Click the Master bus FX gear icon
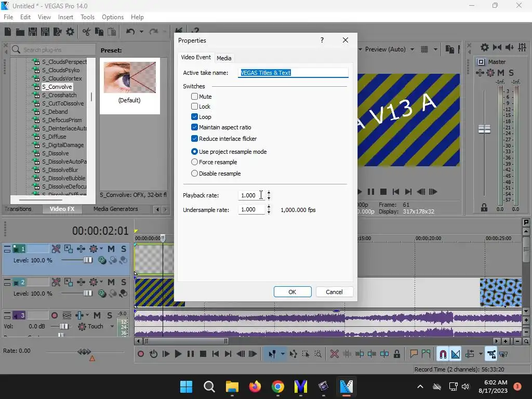532x399 pixels. [490, 73]
